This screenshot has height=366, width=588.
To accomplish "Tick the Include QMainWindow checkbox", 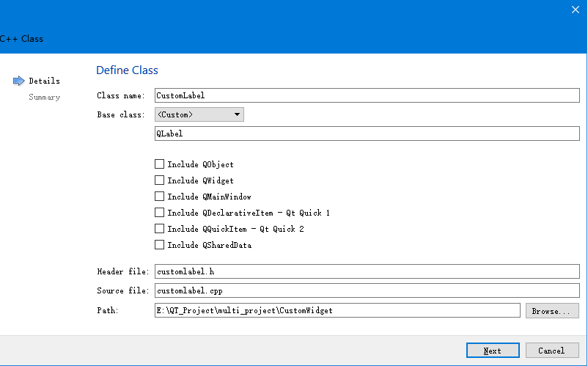I will (x=160, y=197).
